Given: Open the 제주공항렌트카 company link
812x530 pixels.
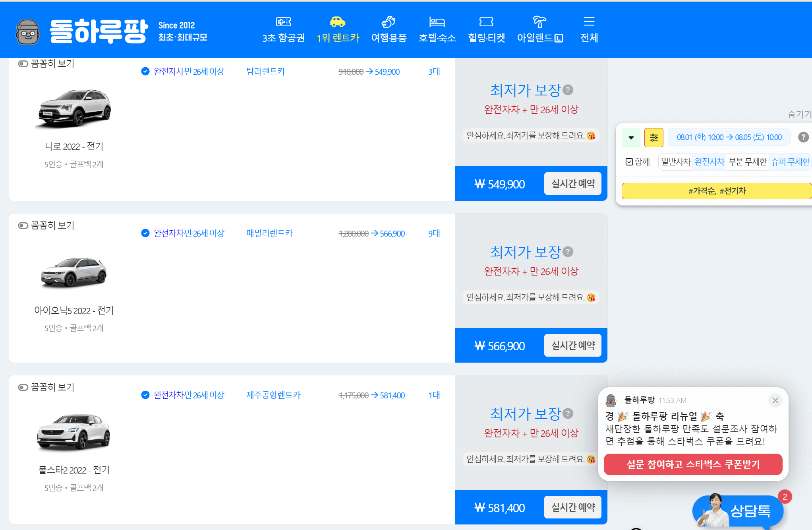Looking at the screenshot, I should (273, 395).
